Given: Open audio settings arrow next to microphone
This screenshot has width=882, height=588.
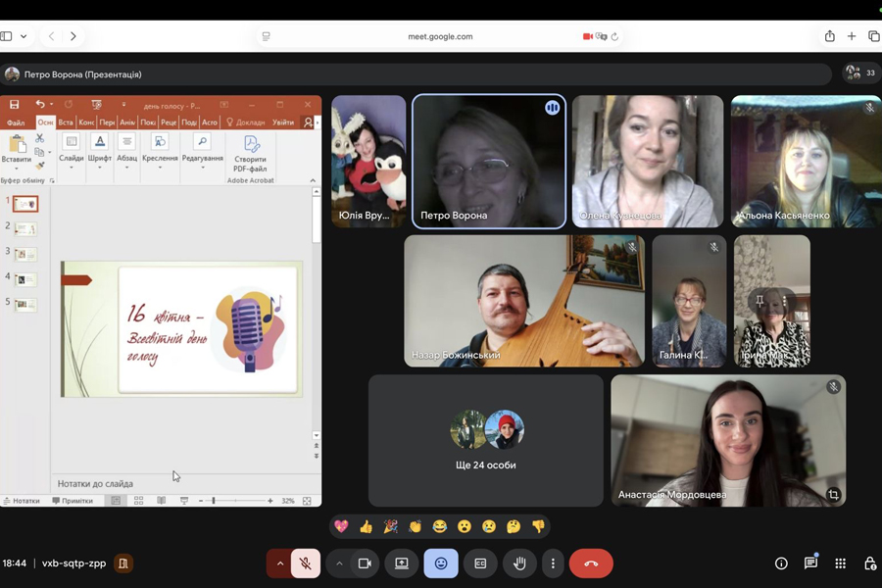Looking at the screenshot, I should (x=279, y=563).
